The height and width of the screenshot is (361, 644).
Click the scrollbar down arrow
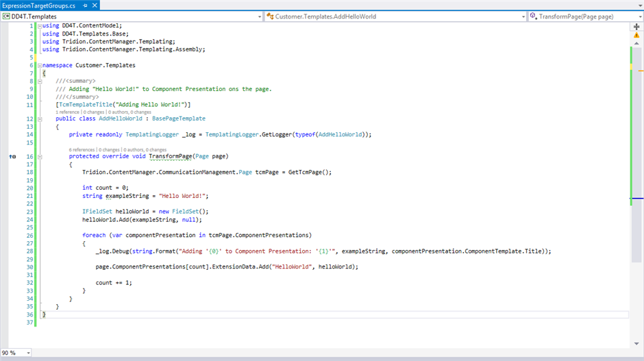tap(636, 343)
